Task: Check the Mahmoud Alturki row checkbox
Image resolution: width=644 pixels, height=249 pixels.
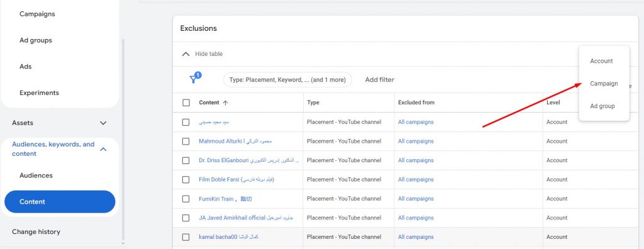Action: [186, 141]
